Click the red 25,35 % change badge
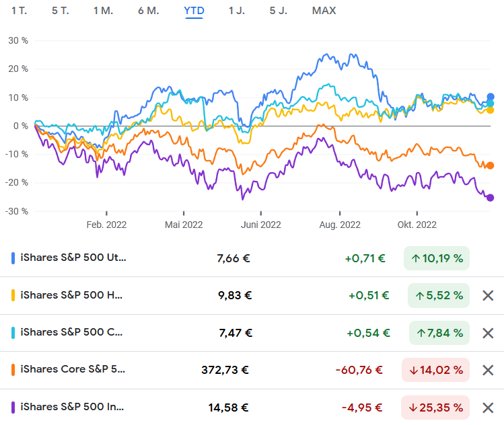 click(435, 407)
